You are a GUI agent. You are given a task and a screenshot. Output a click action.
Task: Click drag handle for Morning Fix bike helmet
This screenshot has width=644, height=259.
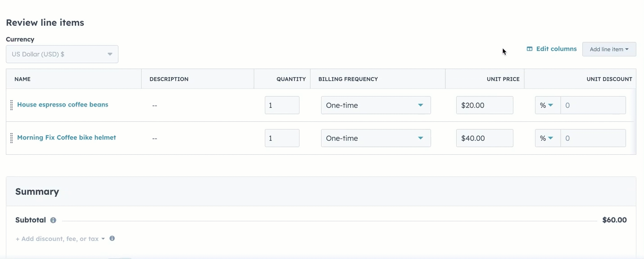(12, 138)
